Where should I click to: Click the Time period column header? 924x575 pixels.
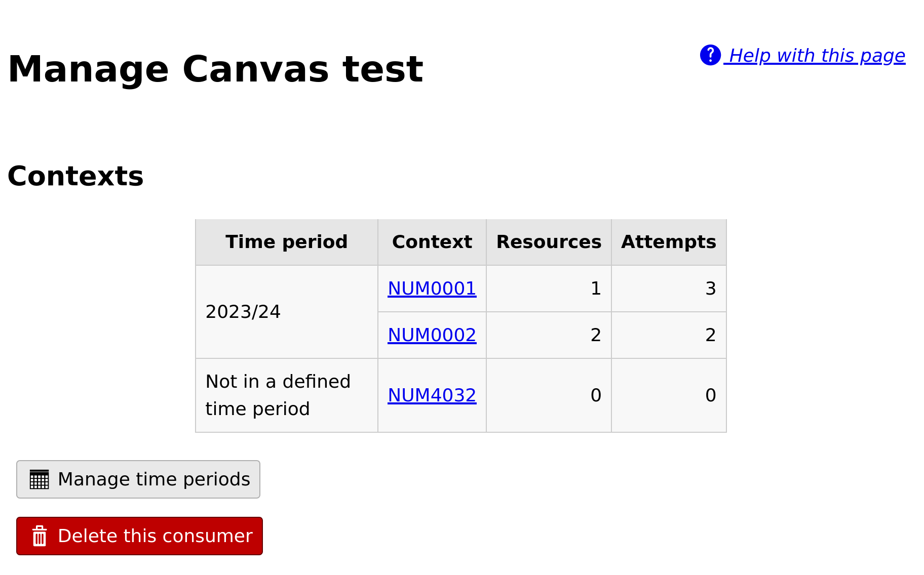click(x=286, y=242)
